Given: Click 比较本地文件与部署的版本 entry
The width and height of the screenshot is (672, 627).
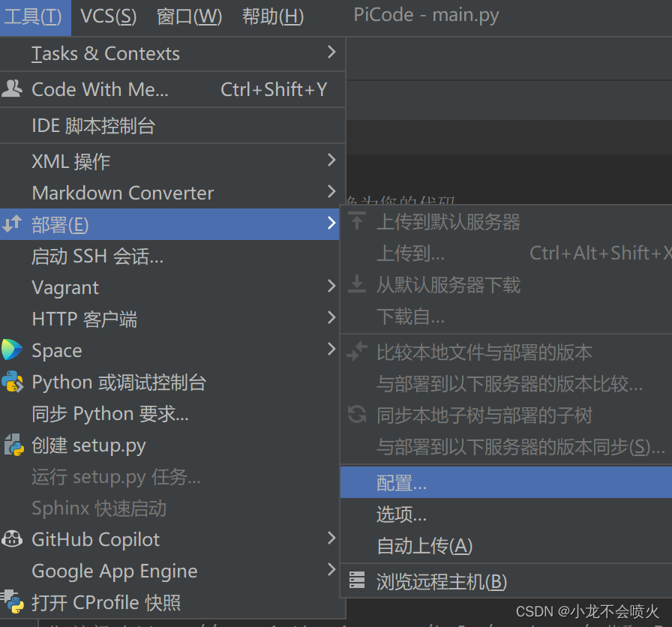Looking at the screenshot, I should (506, 352).
